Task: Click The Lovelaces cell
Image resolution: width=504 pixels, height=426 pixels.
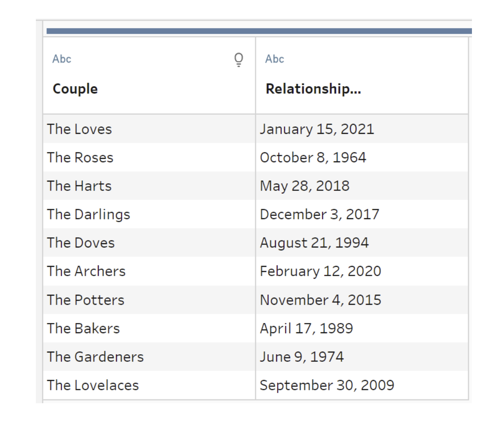Action: pos(93,385)
